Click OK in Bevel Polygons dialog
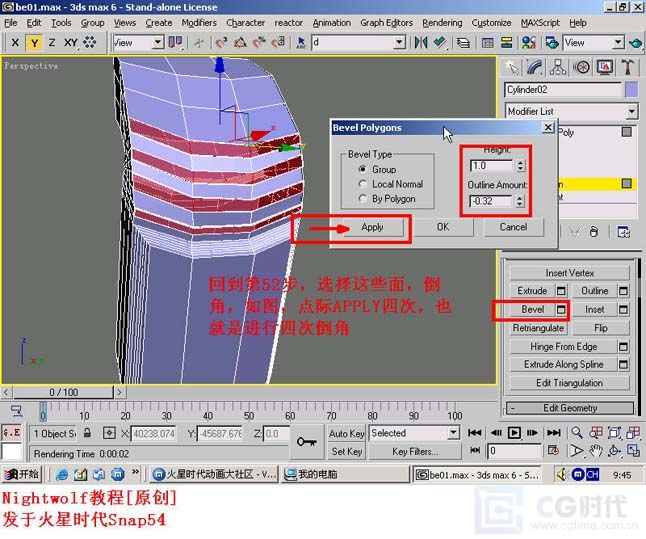Screen dimensions: 646x539 (443, 227)
